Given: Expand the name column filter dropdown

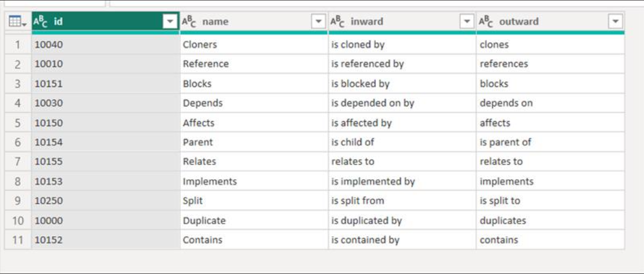Looking at the screenshot, I should click(x=318, y=22).
